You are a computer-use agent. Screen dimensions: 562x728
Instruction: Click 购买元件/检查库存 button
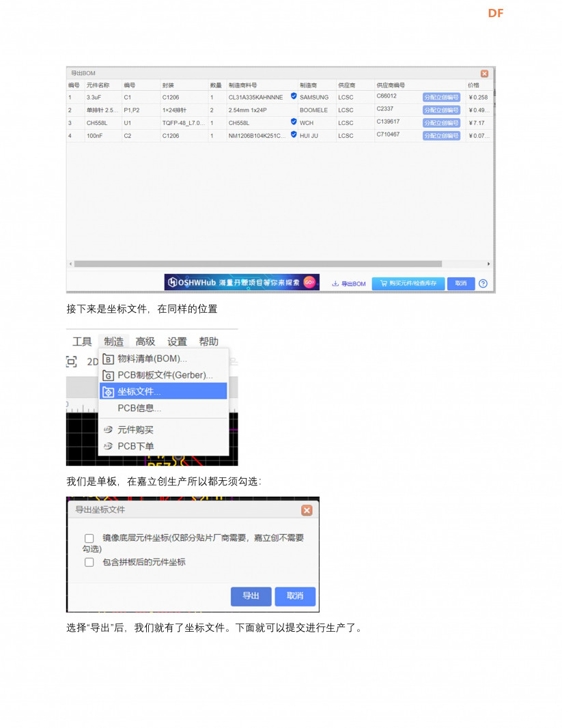click(x=408, y=283)
